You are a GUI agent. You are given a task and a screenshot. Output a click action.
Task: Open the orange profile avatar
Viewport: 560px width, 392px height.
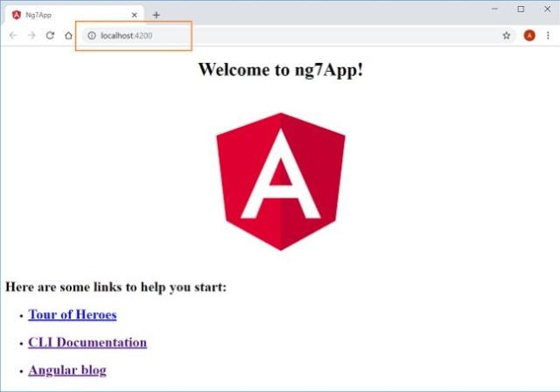pos(529,35)
